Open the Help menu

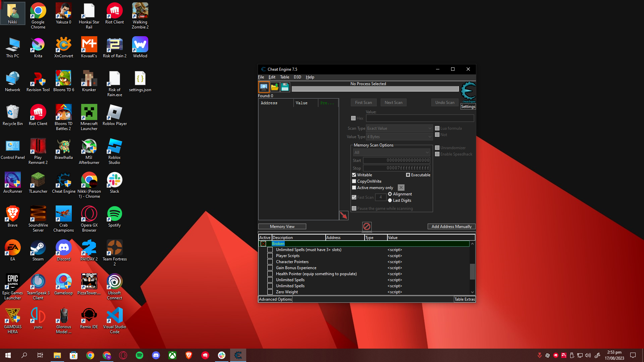[x=310, y=77]
